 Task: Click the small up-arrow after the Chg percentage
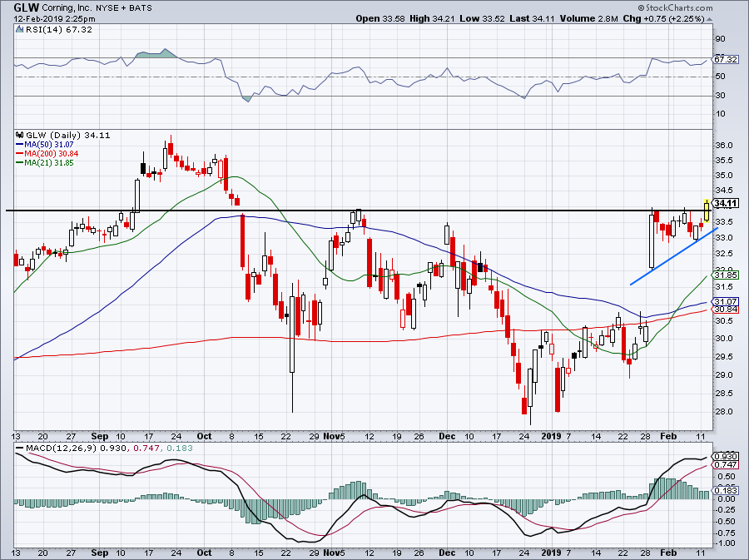(709, 19)
